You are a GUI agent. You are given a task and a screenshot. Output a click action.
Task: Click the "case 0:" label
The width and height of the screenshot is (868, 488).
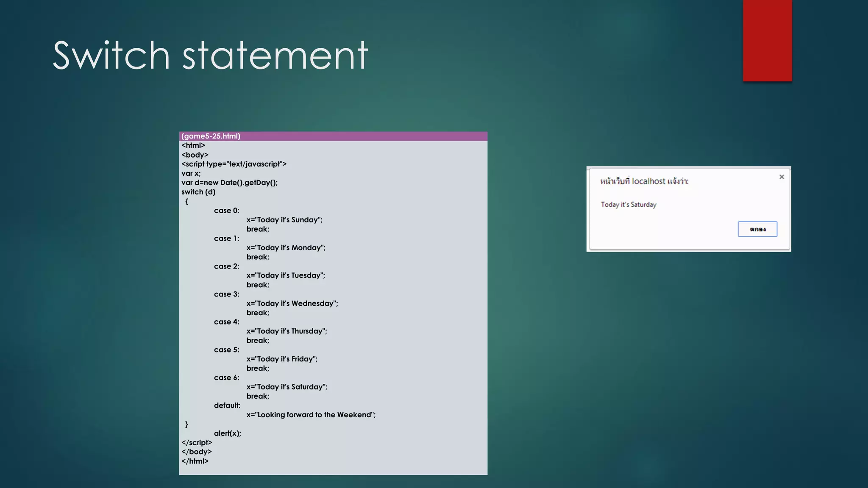click(x=226, y=211)
